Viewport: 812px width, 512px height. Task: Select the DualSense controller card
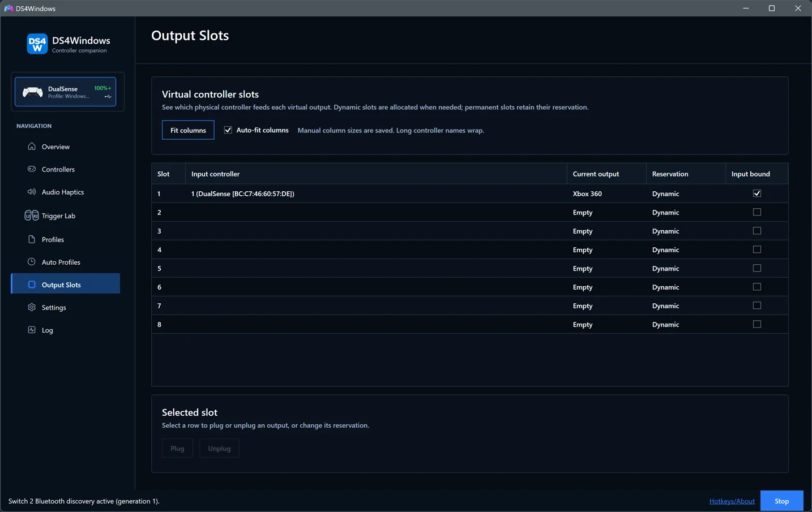(66, 92)
